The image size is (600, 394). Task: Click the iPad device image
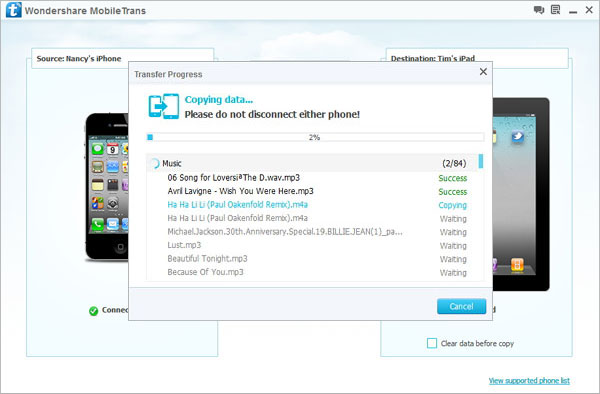click(521, 194)
